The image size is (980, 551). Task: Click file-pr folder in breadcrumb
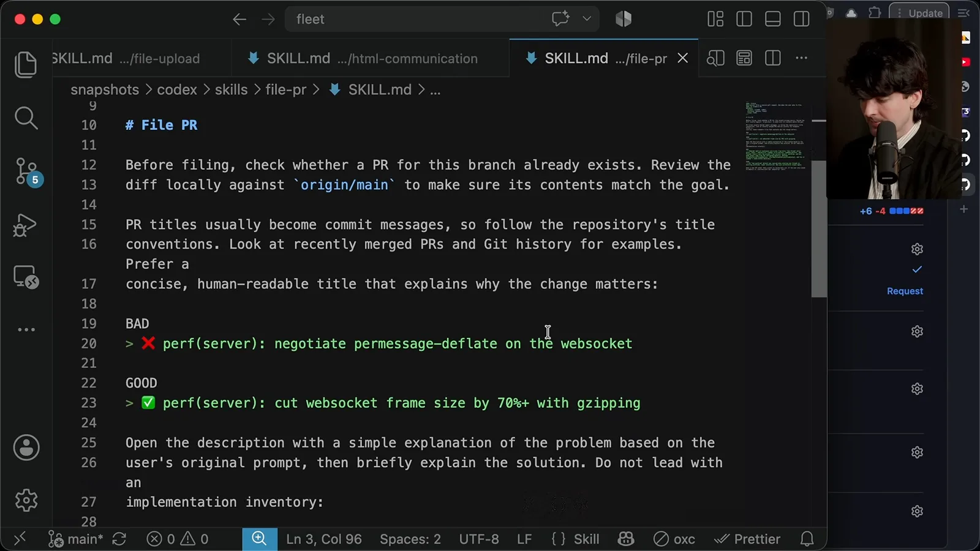[x=285, y=89]
